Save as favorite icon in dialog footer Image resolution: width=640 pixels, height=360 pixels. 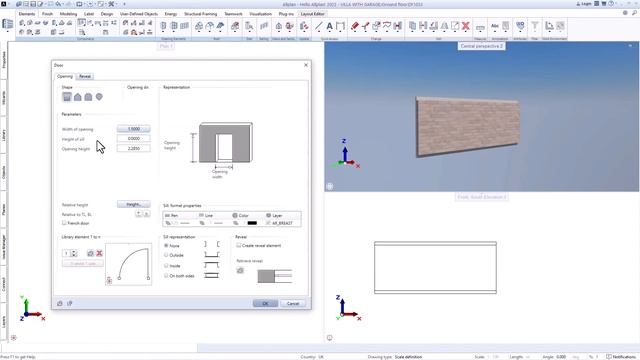(x=70, y=303)
